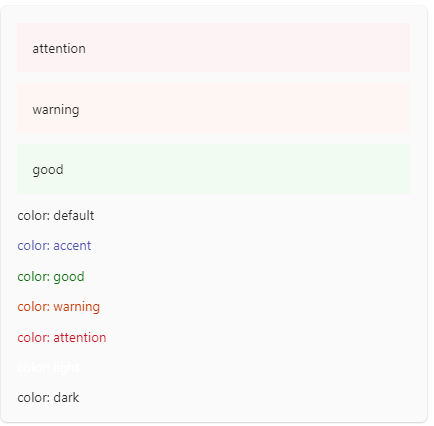This screenshot has width=434, height=426.
Task: Click empty area of pink attention container
Action: tap(247, 48)
